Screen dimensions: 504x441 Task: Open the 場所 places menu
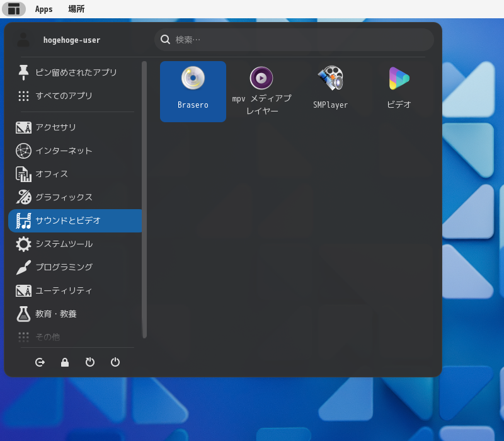point(76,9)
